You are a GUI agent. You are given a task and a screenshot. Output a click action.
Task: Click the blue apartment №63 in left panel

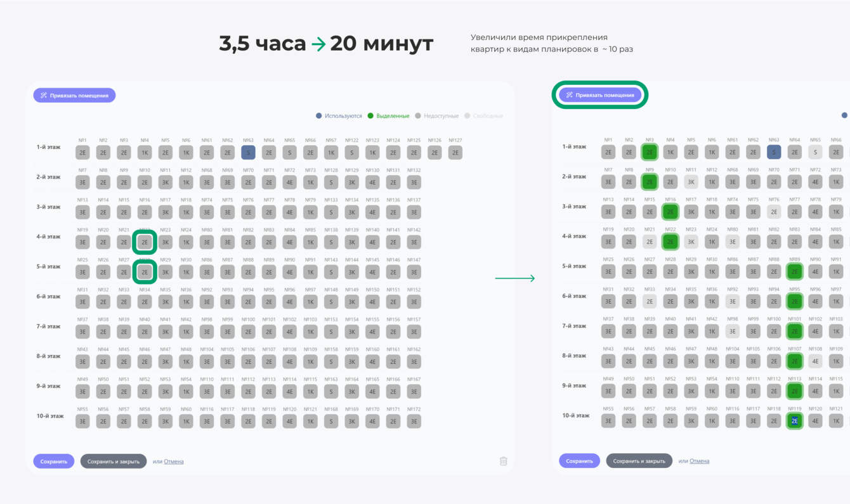click(x=248, y=153)
